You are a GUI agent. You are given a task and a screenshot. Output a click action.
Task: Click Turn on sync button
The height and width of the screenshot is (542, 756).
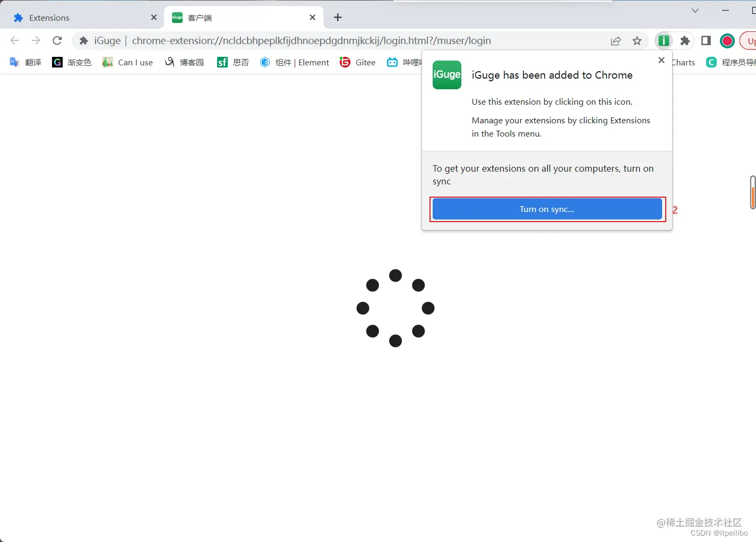click(x=547, y=209)
